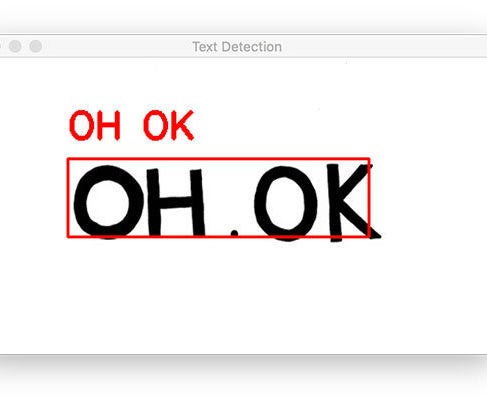Viewport: 487px width, 406px height.
Task: Click the red letter K in the label
Action: 182,125
